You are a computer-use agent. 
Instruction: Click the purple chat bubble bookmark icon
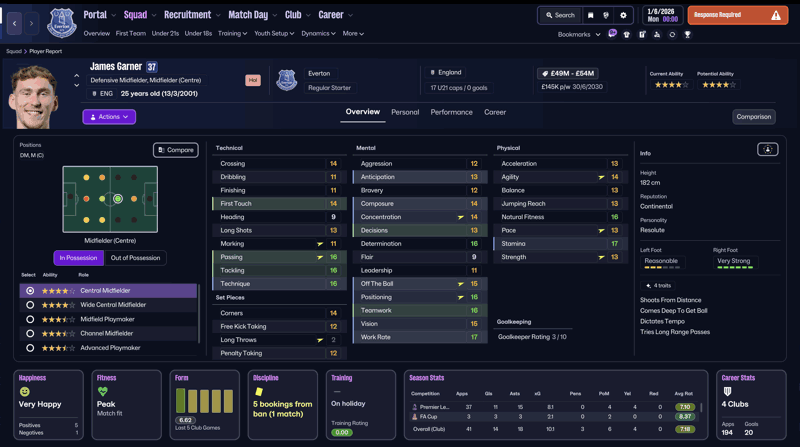pos(612,34)
